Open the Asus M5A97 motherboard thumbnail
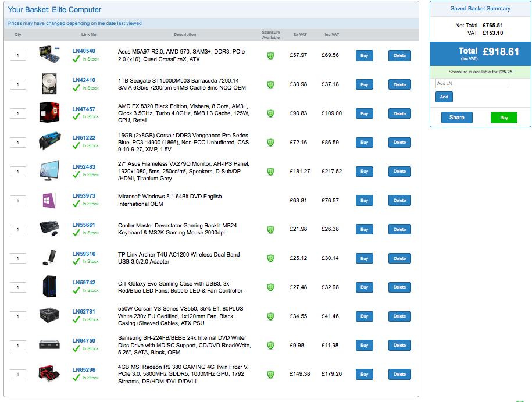The width and height of the screenshot is (532, 402). pos(49,54)
